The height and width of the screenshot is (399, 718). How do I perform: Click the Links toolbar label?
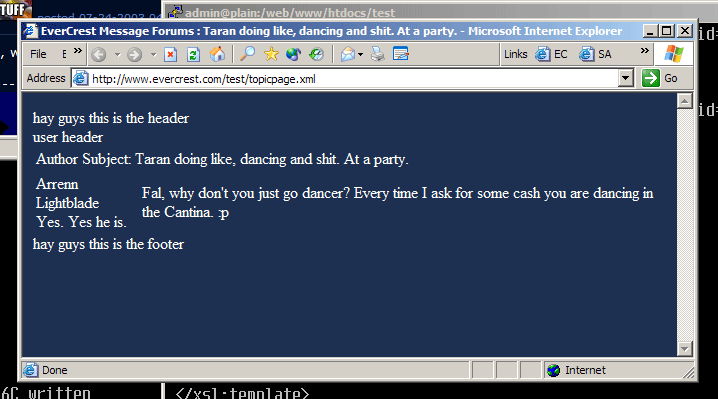(516, 54)
